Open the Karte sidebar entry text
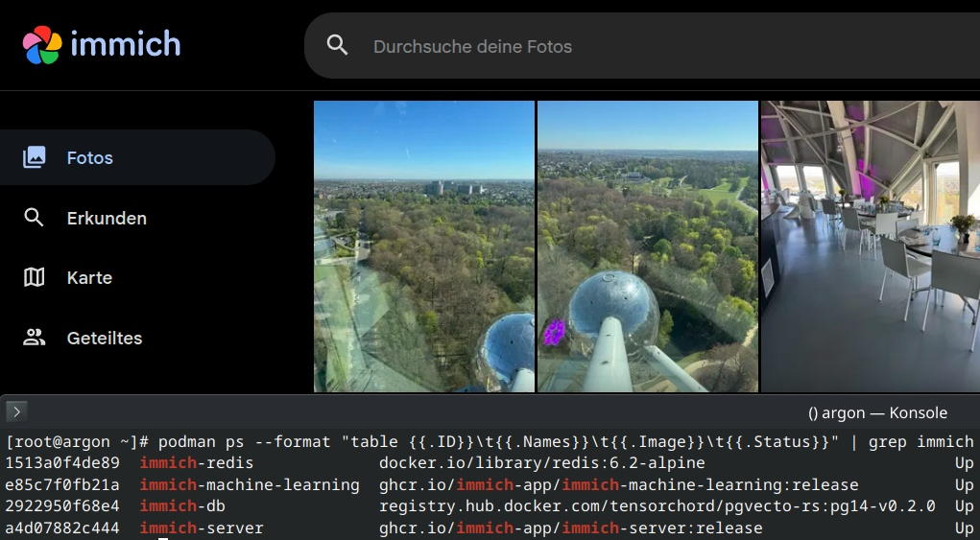 click(x=89, y=278)
